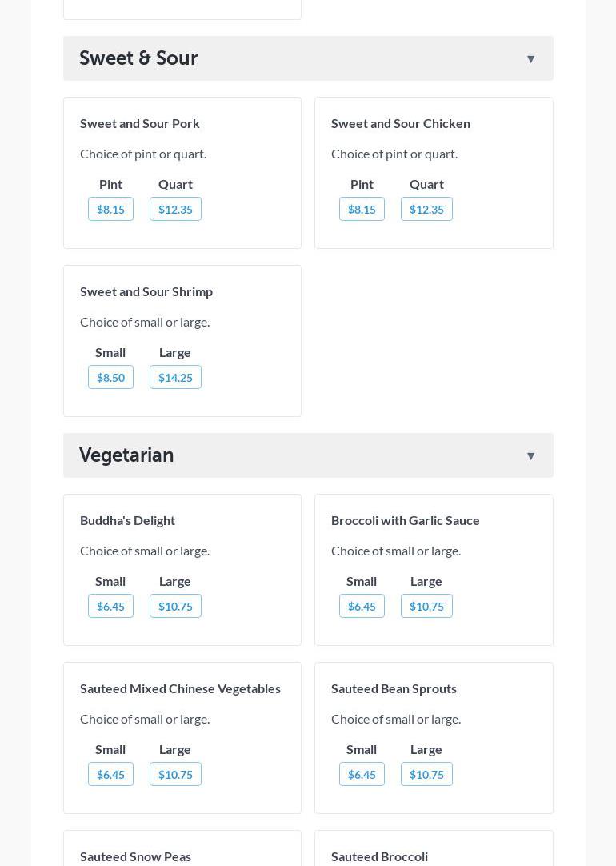The height and width of the screenshot is (866, 616).
Task: Open the Sauteed Broccoli item
Action: pos(379,856)
